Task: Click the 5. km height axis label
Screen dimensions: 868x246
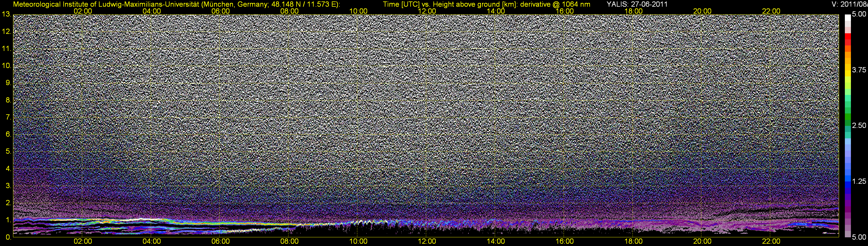Action: (x=8, y=152)
